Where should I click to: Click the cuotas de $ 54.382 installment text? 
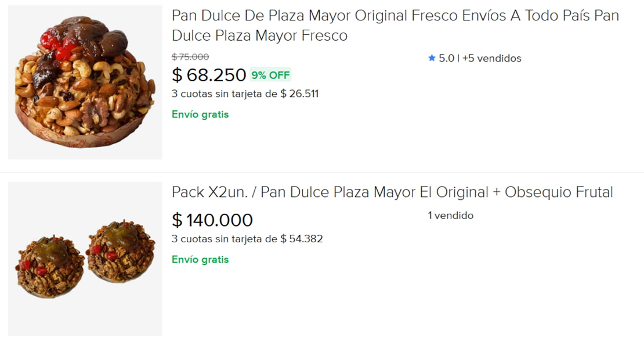click(x=247, y=239)
